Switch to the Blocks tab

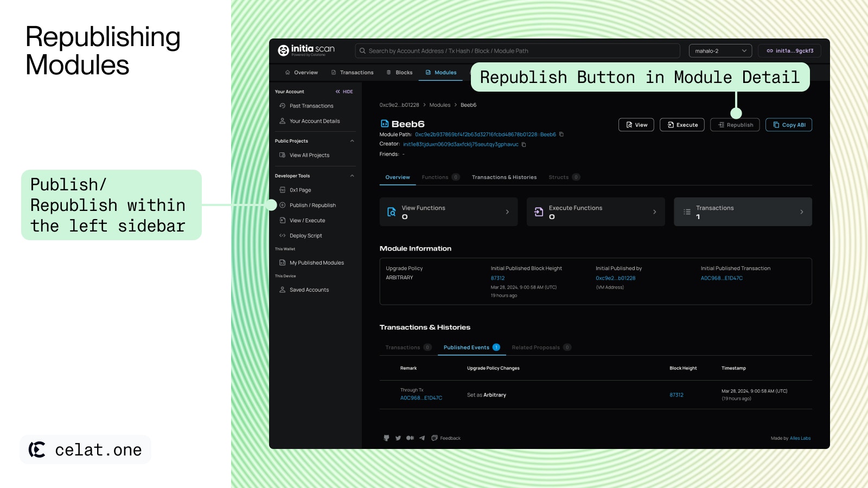click(x=399, y=73)
